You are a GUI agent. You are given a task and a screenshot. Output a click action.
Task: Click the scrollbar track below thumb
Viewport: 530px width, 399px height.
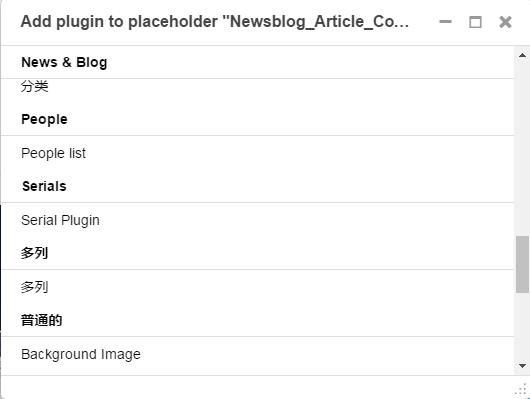522,327
